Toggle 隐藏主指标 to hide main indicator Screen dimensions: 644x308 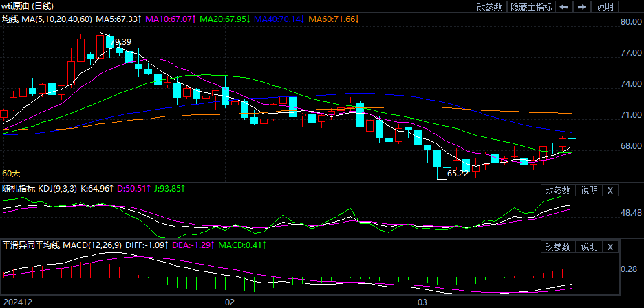(531, 7)
